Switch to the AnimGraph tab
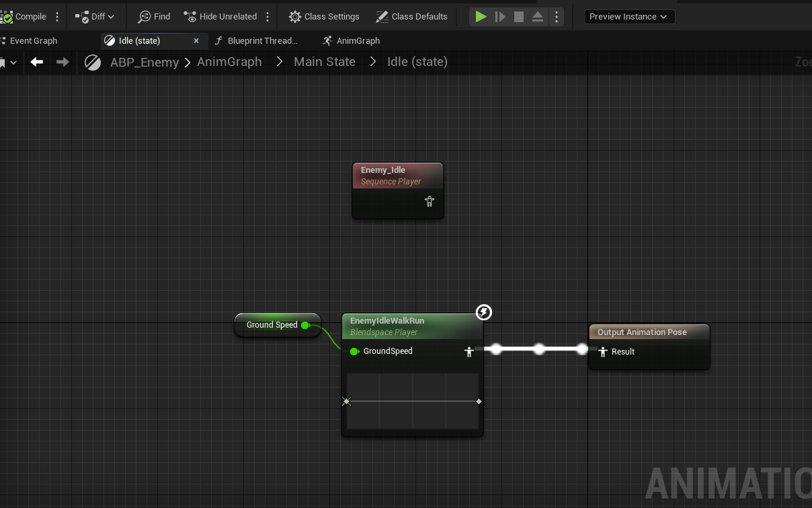This screenshot has width=812, height=508. pyautogui.click(x=358, y=41)
